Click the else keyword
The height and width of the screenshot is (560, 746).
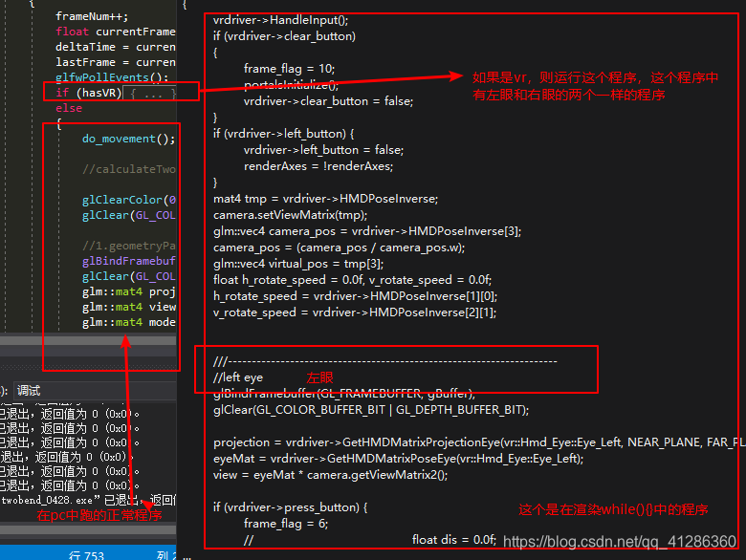click(x=69, y=108)
